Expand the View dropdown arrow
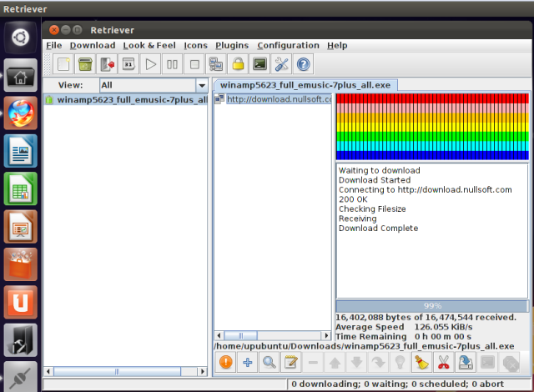 [x=202, y=85]
